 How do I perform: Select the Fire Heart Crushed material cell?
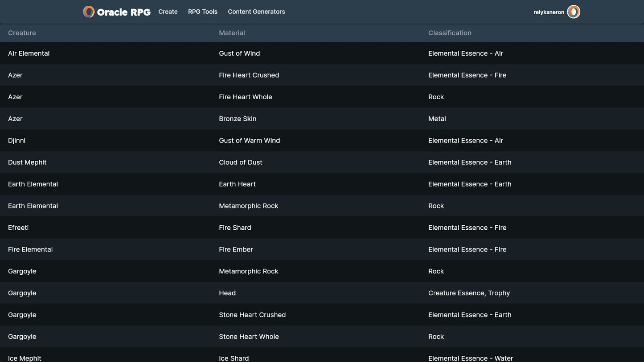point(249,75)
